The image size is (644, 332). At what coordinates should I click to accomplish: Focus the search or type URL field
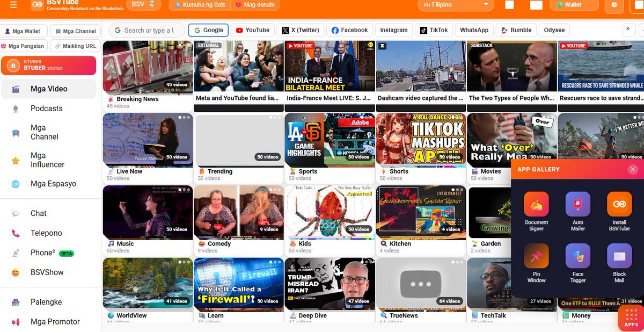point(147,30)
